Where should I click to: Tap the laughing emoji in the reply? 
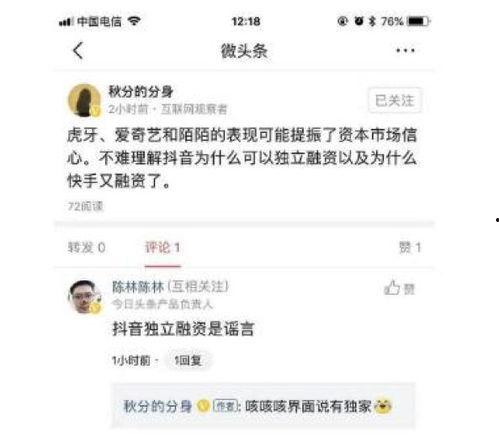click(x=383, y=406)
